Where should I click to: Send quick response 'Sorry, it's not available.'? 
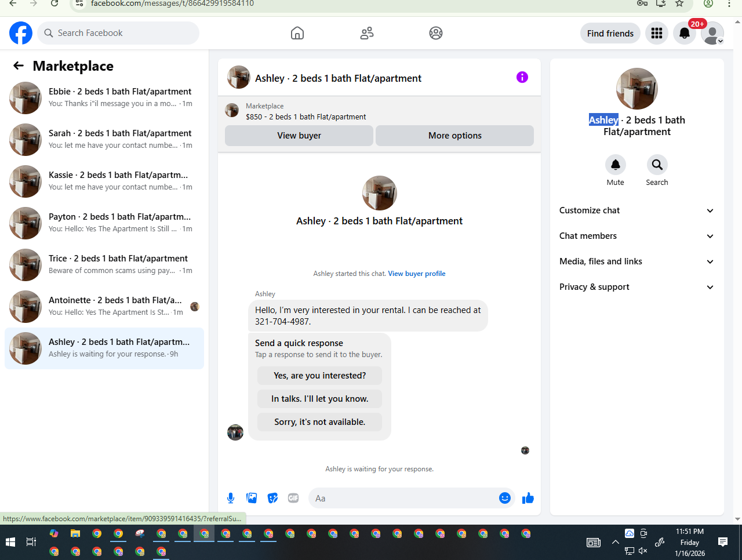(320, 422)
